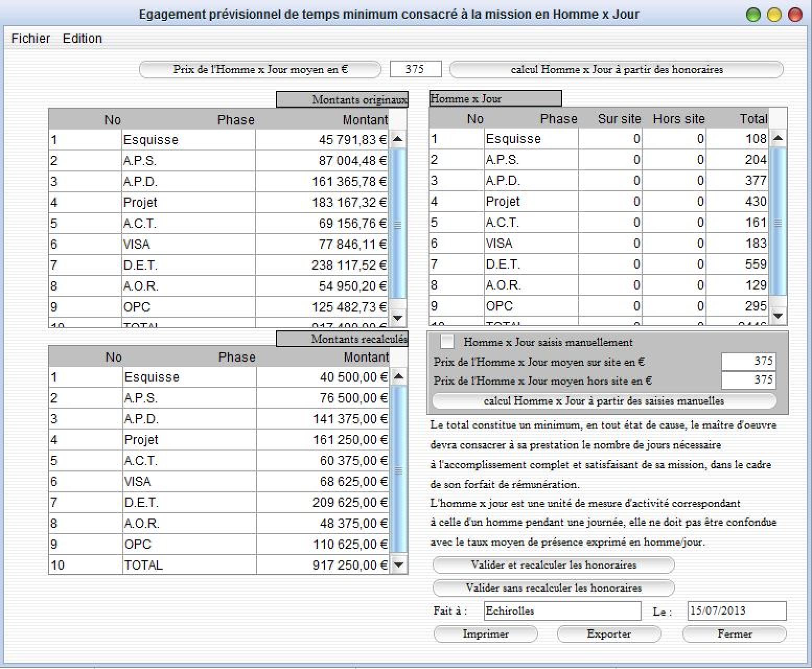
Task: Click the Homme x Jour table scrollbar thumb
Action: 778,222
